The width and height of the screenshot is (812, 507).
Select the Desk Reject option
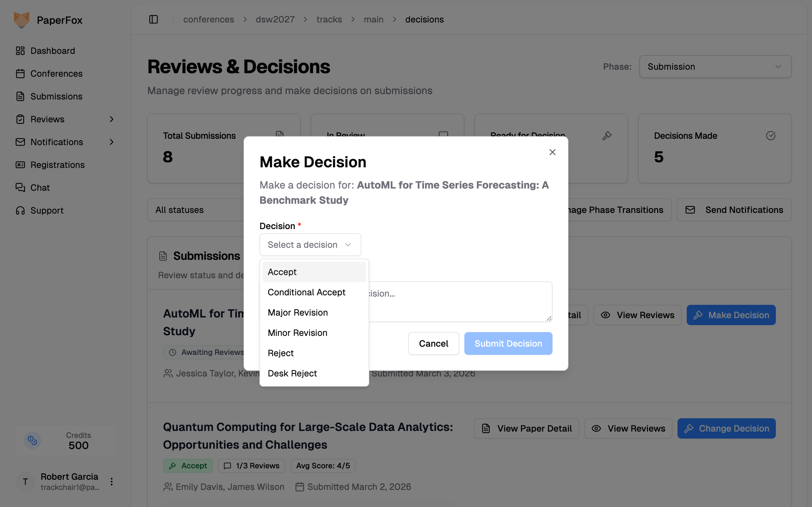point(292,373)
